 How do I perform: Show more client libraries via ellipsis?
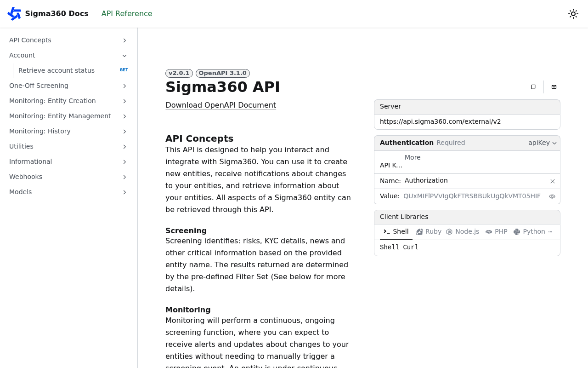pyautogui.click(x=550, y=232)
